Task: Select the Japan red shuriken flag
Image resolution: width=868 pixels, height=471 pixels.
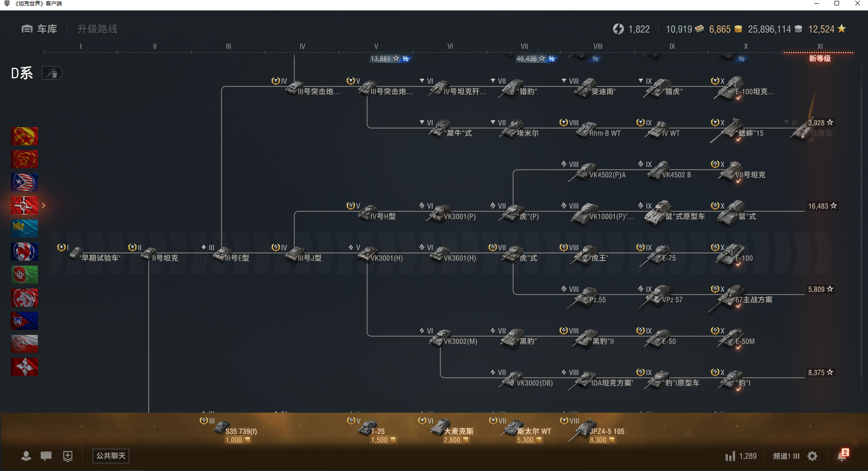Action: (24, 367)
